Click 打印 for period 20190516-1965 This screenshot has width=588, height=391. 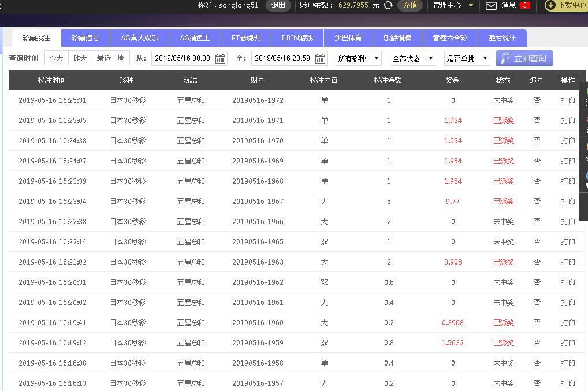tap(568, 242)
